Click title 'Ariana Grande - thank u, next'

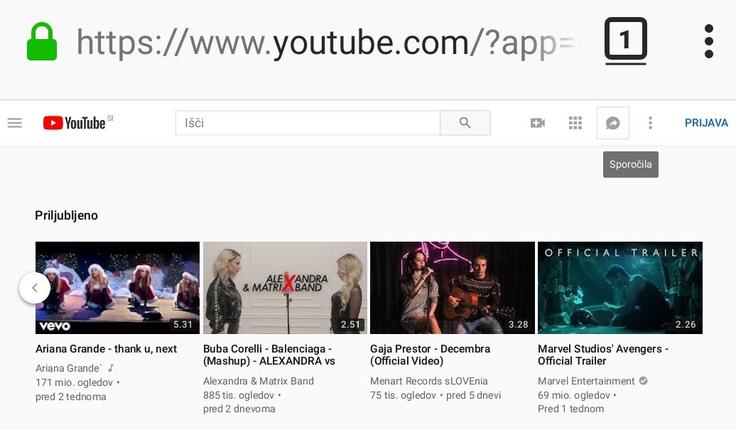(106, 349)
